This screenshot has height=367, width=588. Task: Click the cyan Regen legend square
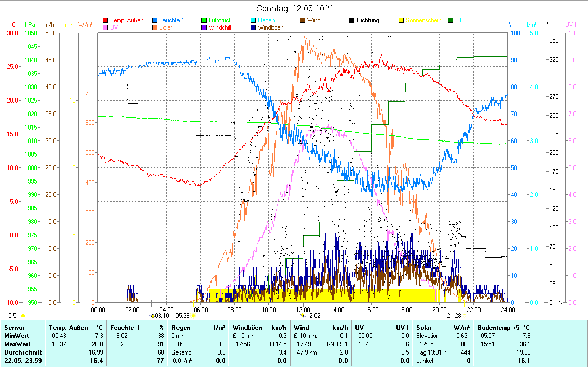[253, 20]
